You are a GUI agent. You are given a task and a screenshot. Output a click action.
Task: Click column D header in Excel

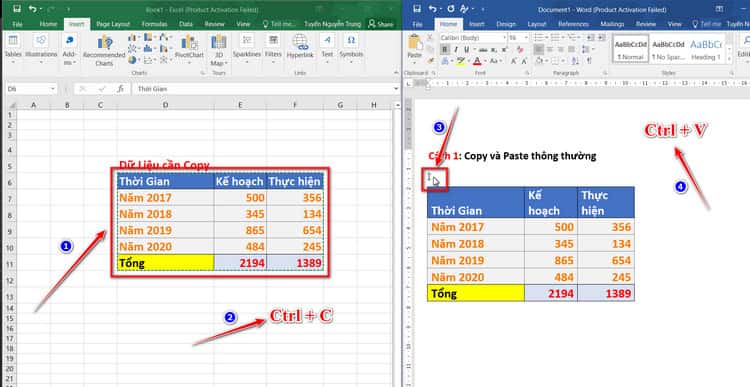pyautogui.click(x=165, y=105)
